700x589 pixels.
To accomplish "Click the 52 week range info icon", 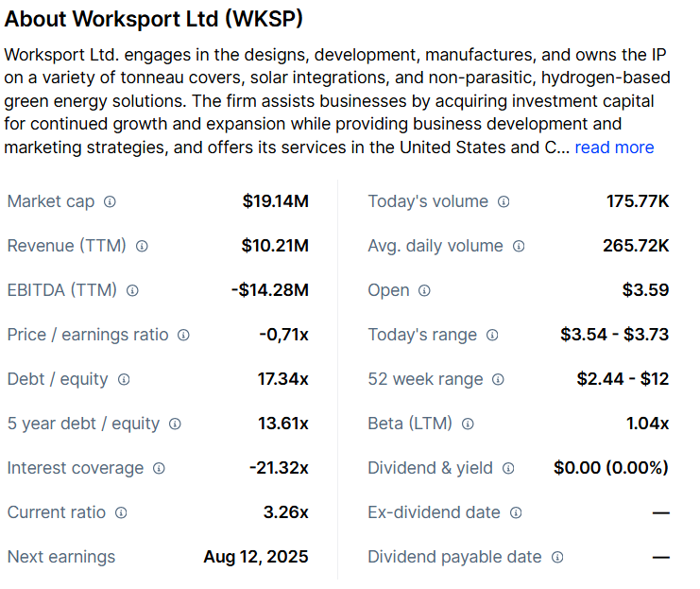I will tap(498, 380).
